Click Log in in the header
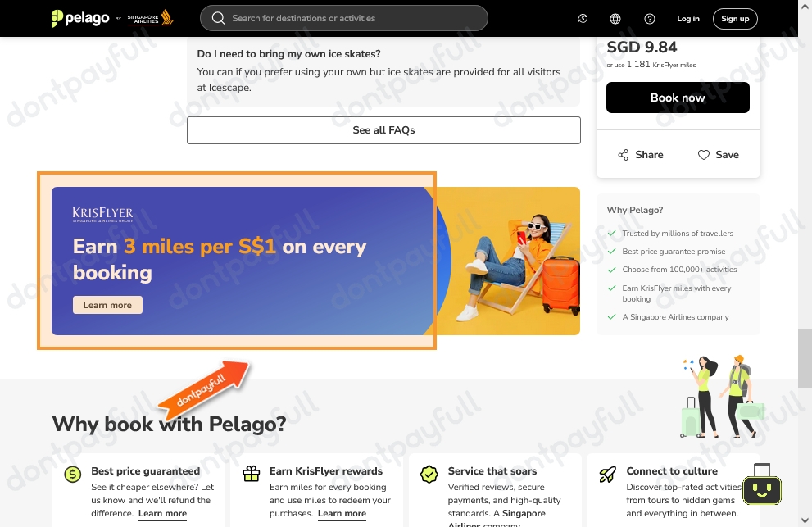The height and width of the screenshot is (527, 812). pyautogui.click(x=688, y=19)
